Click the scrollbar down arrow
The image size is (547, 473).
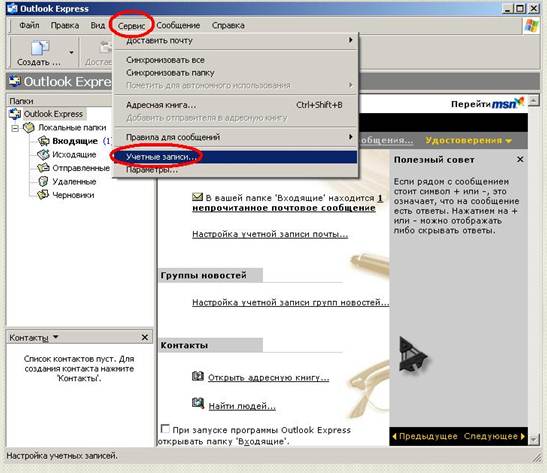534,440
